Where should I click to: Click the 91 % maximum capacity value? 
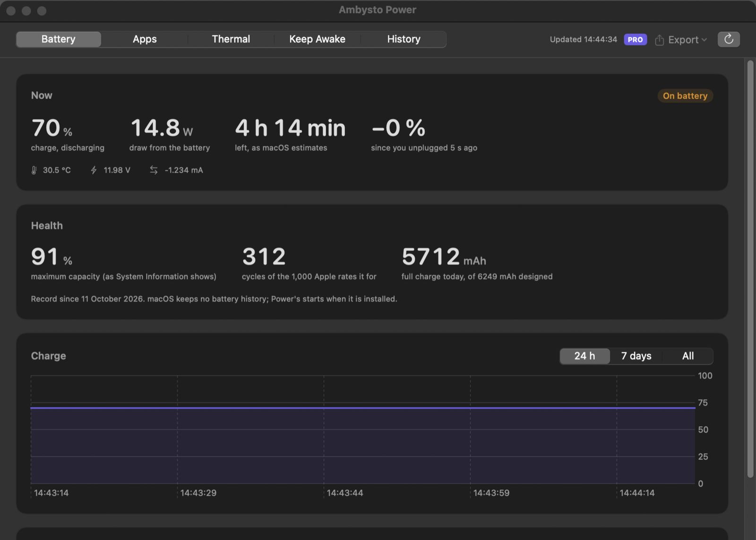[52, 257]
